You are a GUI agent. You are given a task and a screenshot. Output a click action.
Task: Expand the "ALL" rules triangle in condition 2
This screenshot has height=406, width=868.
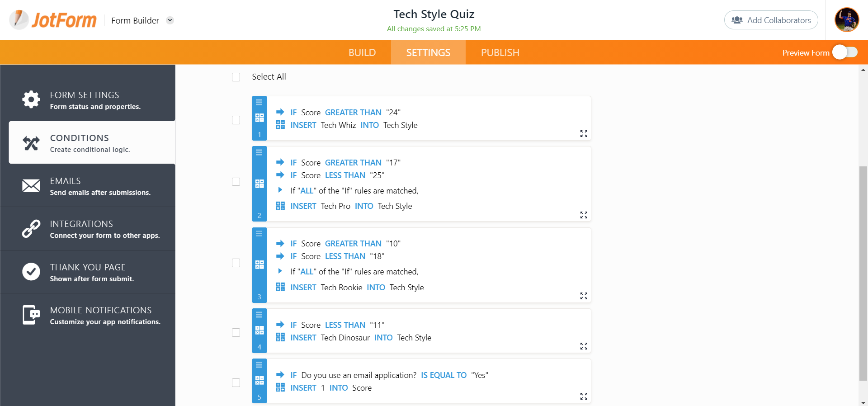[x=280, y=190]
